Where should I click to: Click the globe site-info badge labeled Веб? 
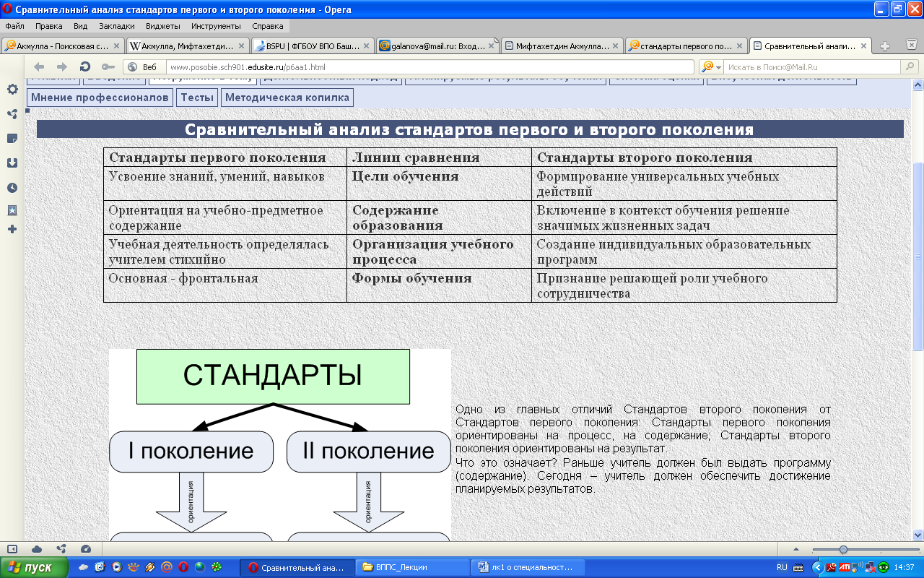click(x=143, y=66)
